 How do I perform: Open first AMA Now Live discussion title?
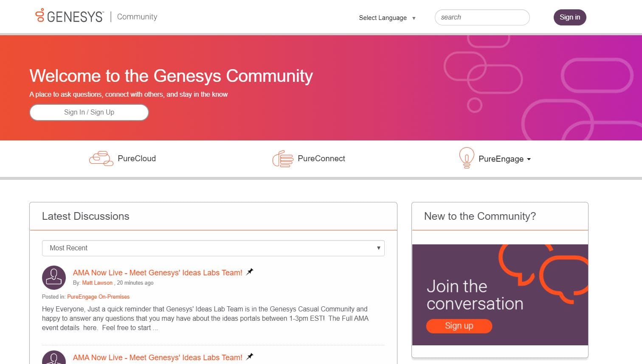[x=158, y=273]
